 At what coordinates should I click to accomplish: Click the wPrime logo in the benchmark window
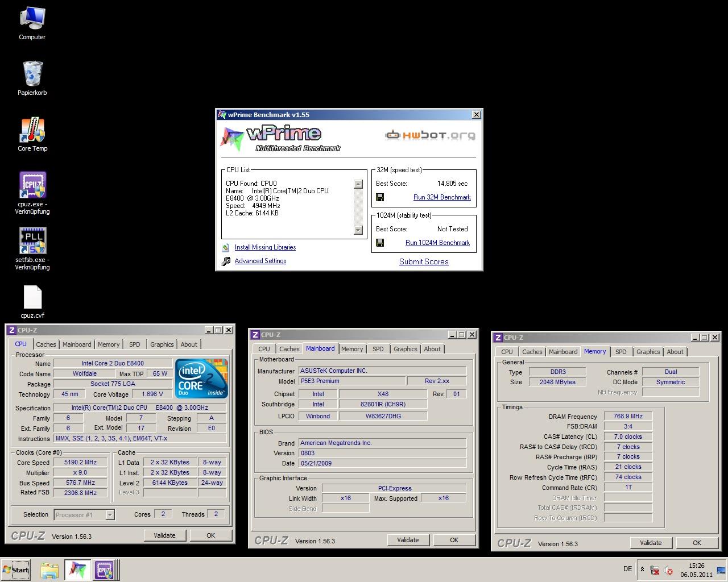(x=281, y=138)
